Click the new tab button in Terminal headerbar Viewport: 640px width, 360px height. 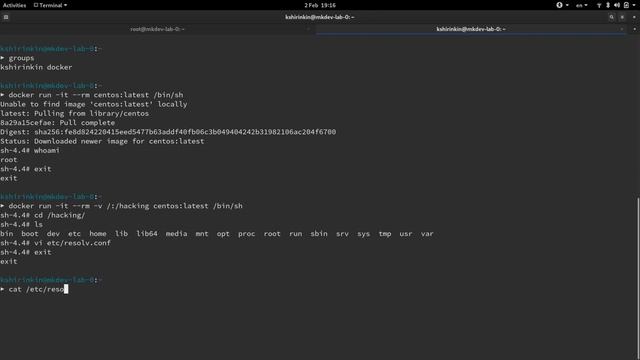click(x=6, y=17)
